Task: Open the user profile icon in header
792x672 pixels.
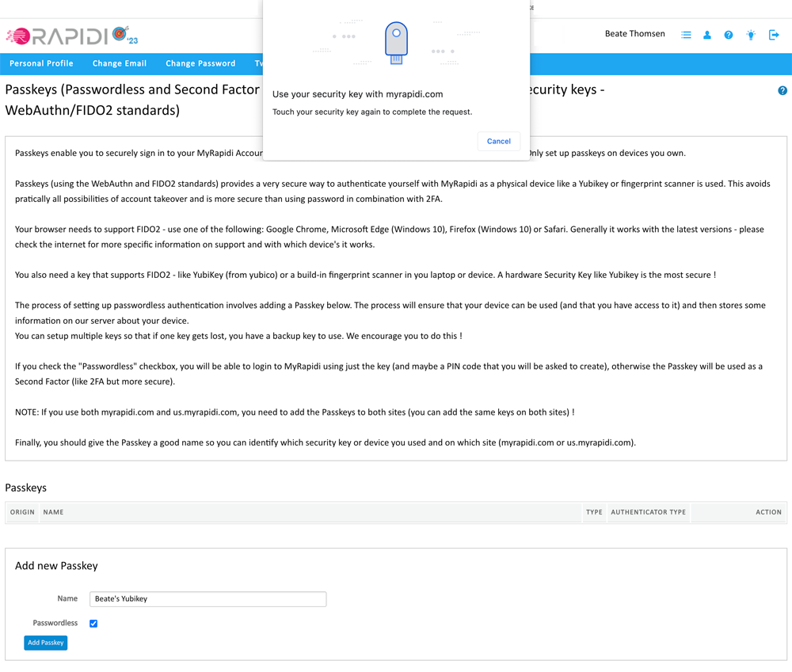Action: 707,35
